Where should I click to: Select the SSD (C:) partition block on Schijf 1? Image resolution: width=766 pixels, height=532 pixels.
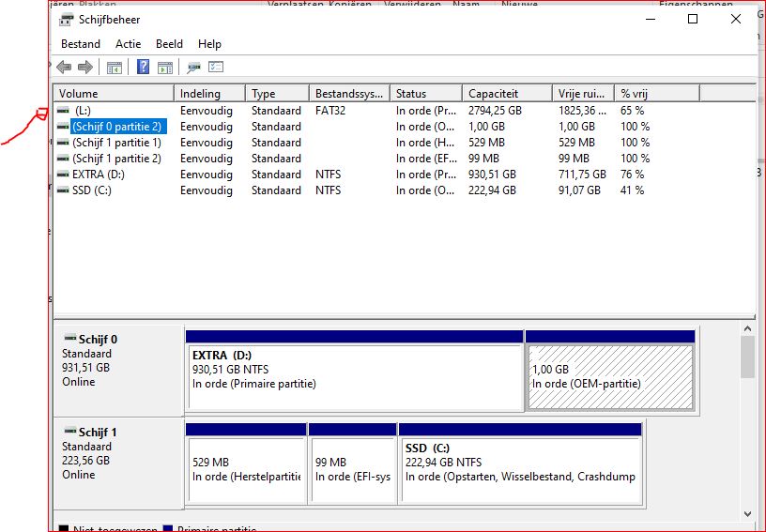pyautogui.click(x=521, y=469)
